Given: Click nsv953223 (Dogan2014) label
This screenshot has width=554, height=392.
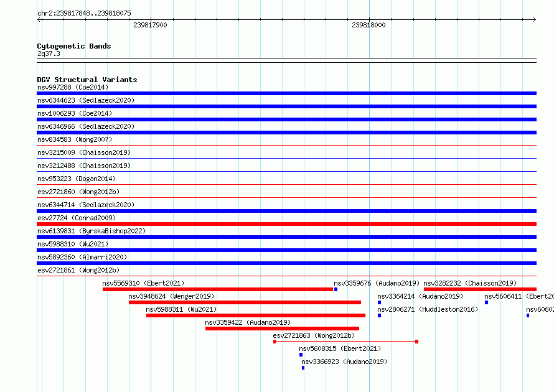Looking at the screenshot, I should click(x=77, y=179).
